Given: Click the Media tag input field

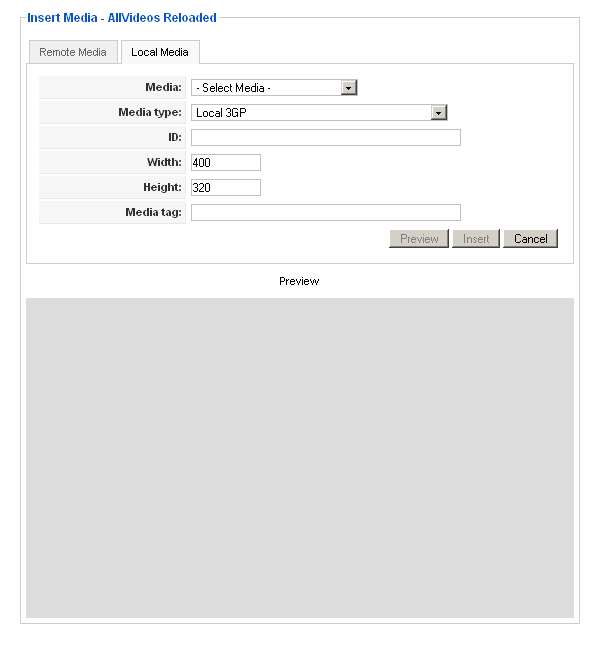Looking at the screenshot, I should [326, 212].
